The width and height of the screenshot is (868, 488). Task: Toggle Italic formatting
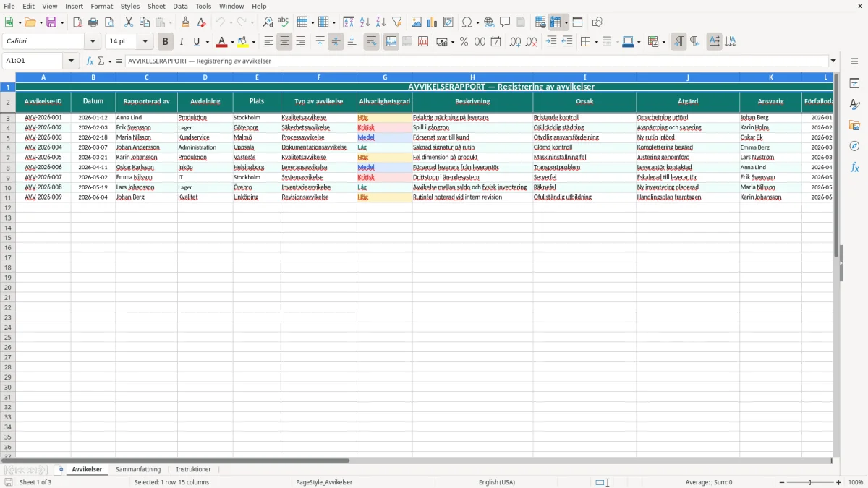click(182, 42)
